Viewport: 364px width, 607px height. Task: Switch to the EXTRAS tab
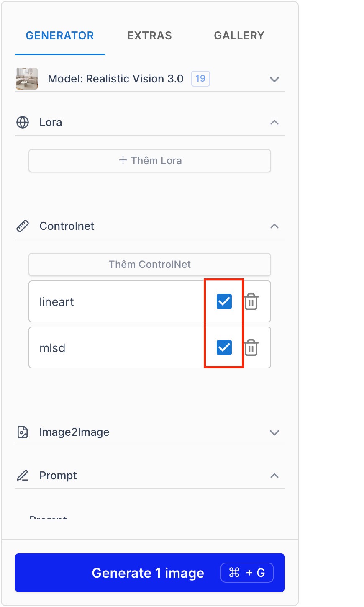[x=149, y=36]
